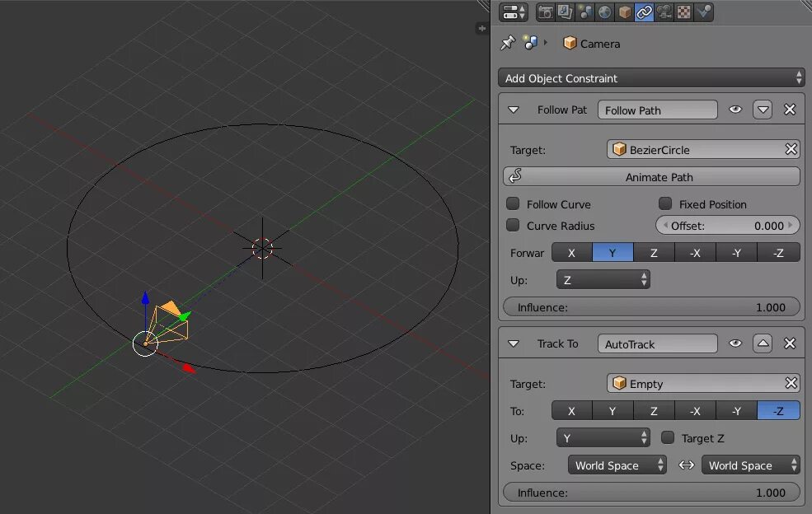The image size is (812, 514).
Task: Open World properties tab (globe icon)
Action: pos(604,12)
